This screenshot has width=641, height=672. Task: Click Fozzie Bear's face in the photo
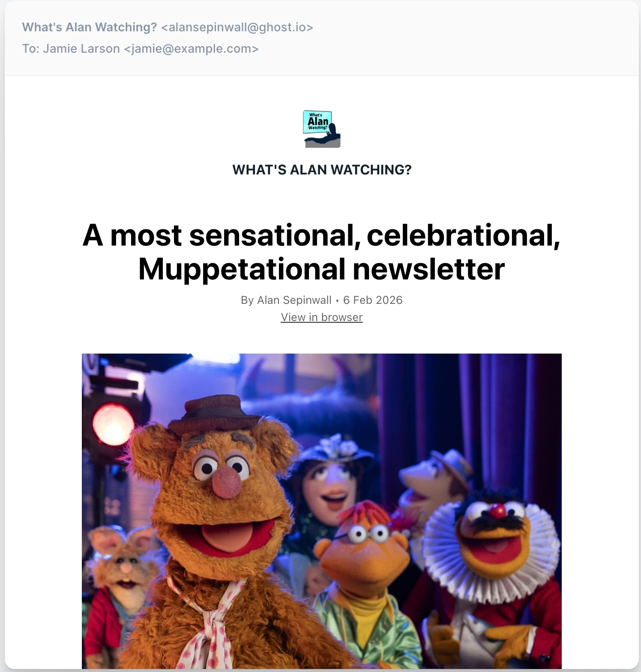click(x=219, y=493)
